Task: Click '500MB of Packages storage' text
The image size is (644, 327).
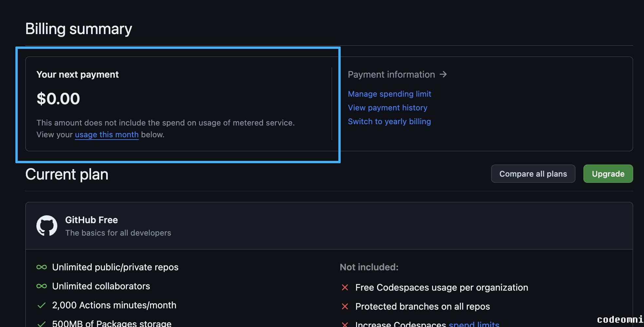Action: [x=112, y=323]
